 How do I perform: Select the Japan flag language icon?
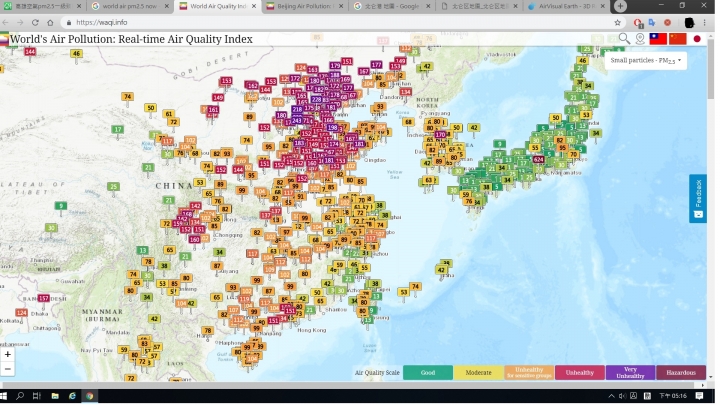click(698, 39)
